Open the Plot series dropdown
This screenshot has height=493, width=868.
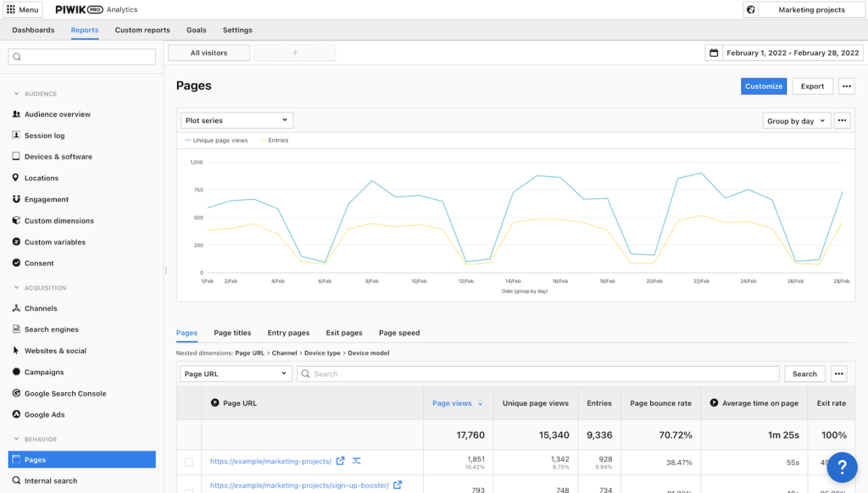coord(236,120)
